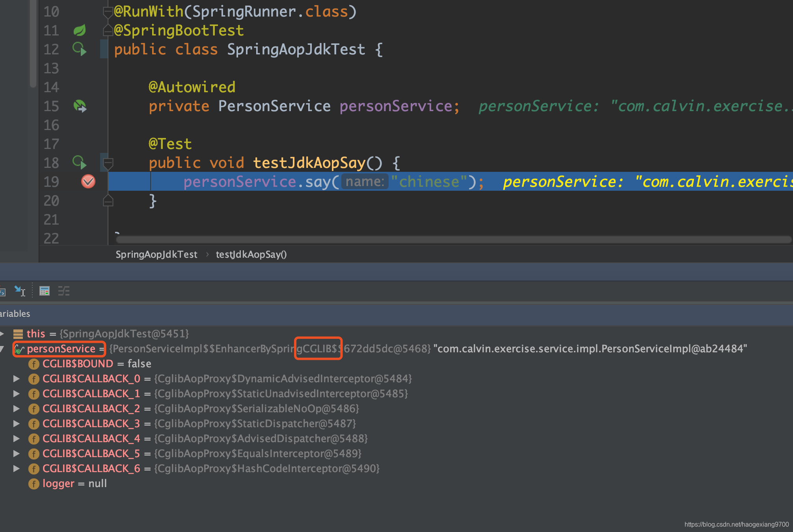Click the editor horizontal scrollbar

coord(453,240)
